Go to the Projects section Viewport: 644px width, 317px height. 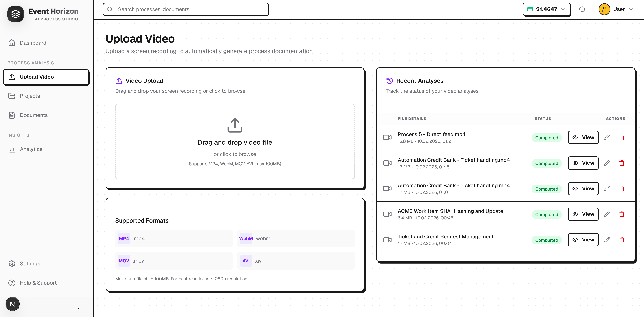[30, 96]
